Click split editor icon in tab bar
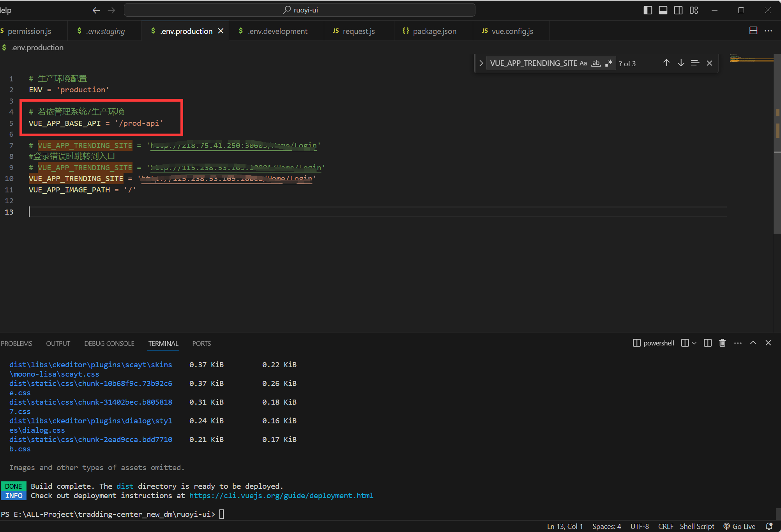781x532 pixels. point(753,31)
